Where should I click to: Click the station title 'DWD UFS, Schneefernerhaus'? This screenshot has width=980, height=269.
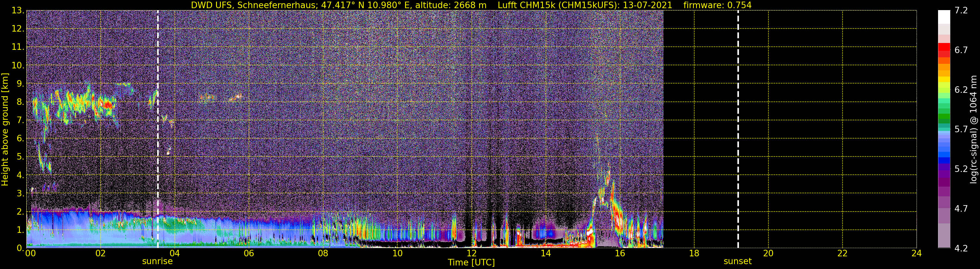(254, 5)
